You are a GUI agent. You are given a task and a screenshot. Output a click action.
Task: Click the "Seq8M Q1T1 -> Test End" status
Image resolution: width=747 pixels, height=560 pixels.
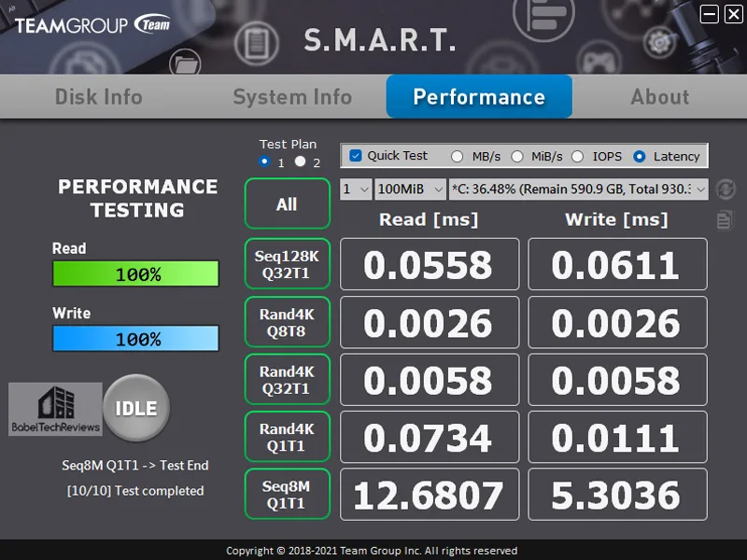tap(135, 465)
